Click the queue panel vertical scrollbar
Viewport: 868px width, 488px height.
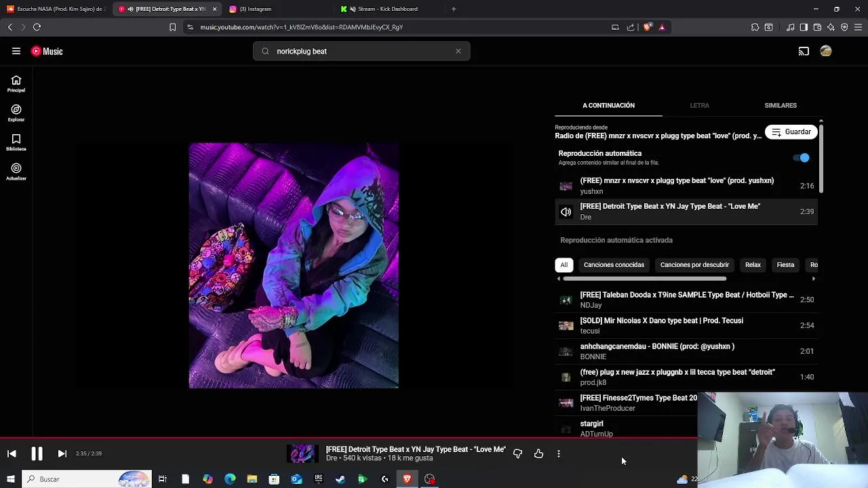click(821, 157)
